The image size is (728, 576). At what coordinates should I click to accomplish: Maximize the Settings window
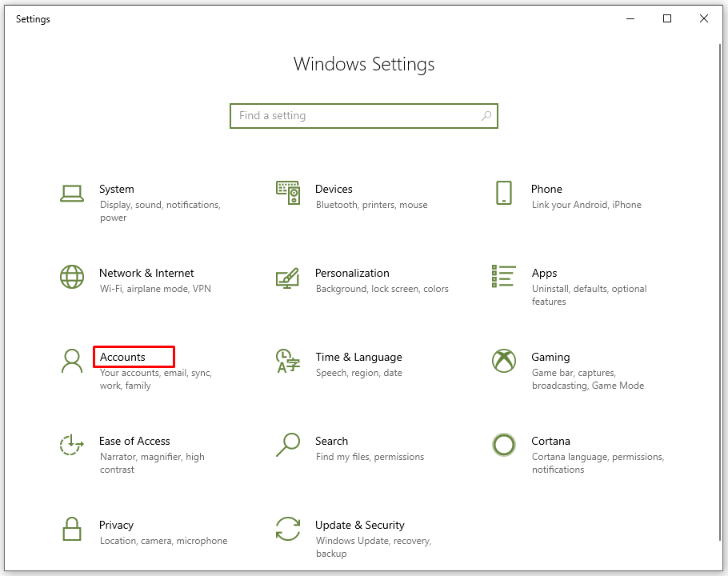666,18
